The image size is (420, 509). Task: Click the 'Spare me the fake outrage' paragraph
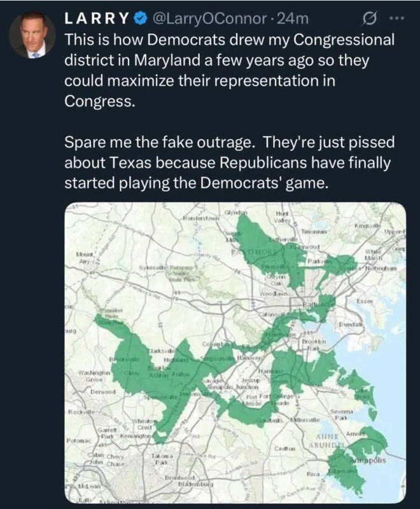(229, 161)
